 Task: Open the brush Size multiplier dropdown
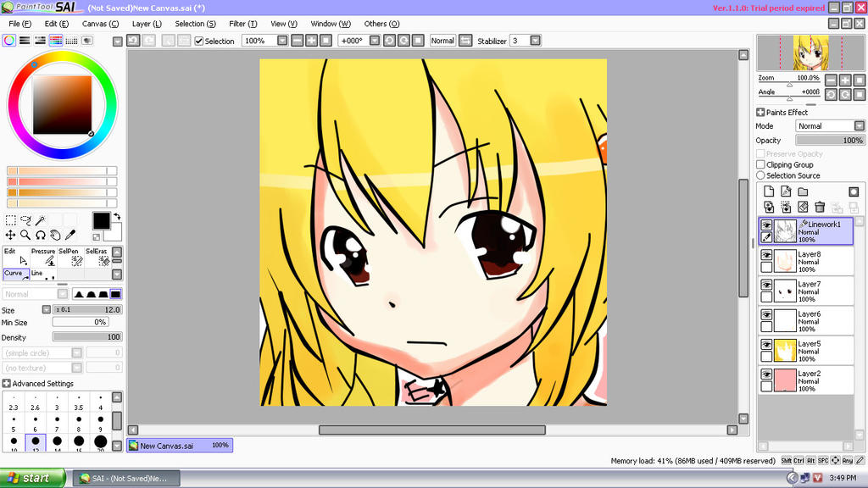47,310
